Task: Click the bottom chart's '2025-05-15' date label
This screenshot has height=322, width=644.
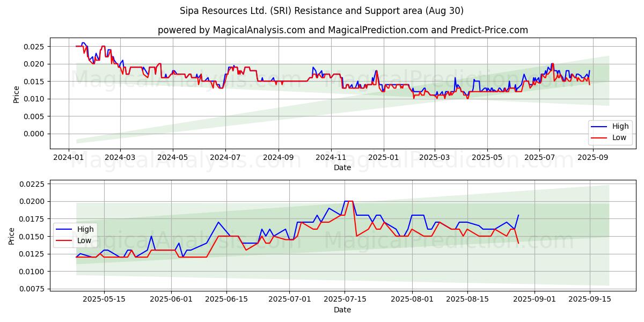Action: [x=104, y=299]
